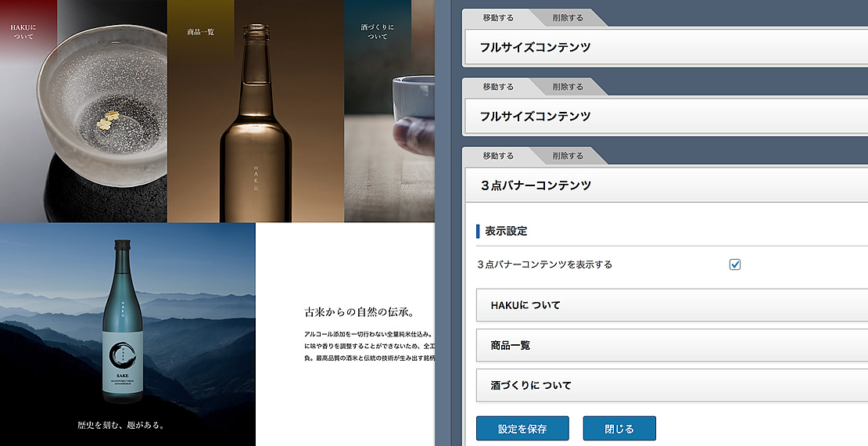Image resolution: width=868 pixels, height=446 pixels.
Task: Click paragraph starting アルコール添加を一切行わない
Action: click(x=369, y=347)
